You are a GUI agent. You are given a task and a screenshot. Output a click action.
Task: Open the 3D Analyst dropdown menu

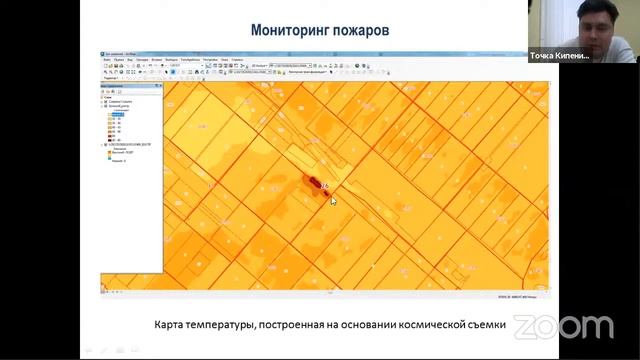click(x=260, y=66)
